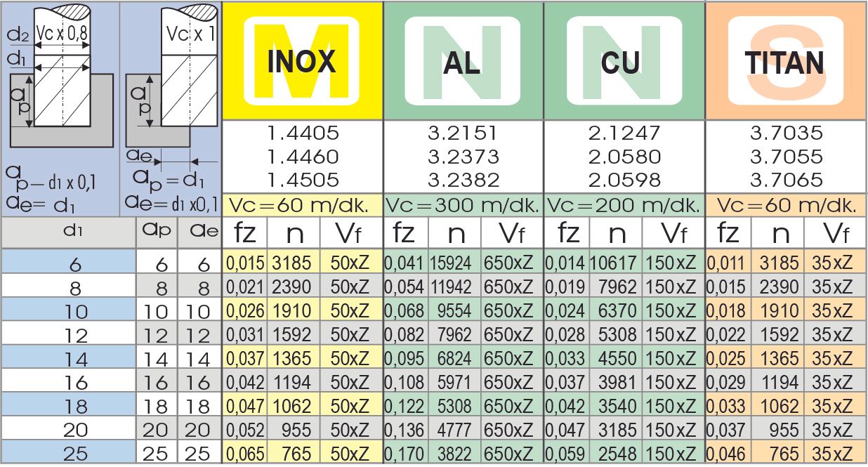This screenshot has height=467, width=868.
Task: Select Vc=60 m/dk. under INOX
Action: pos(303,205)
